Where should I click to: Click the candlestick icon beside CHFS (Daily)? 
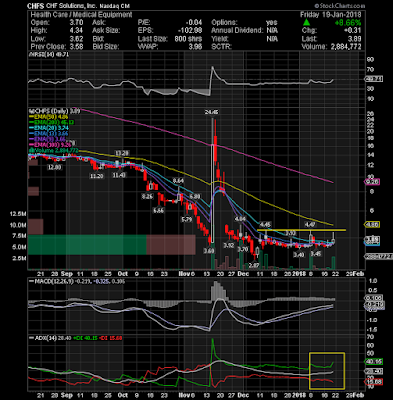(31, 111)
